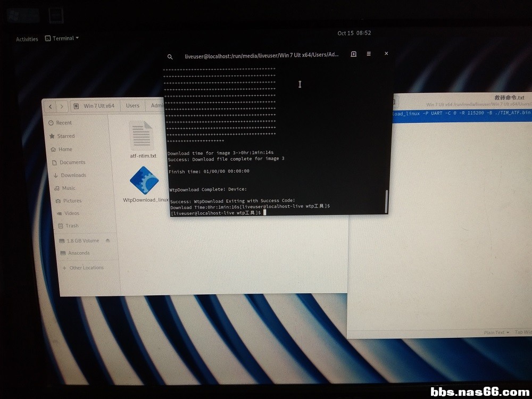Open Starred in the Files sidebar
The image size is (532, 399).
pyautogui.click(x=62, y=136)
